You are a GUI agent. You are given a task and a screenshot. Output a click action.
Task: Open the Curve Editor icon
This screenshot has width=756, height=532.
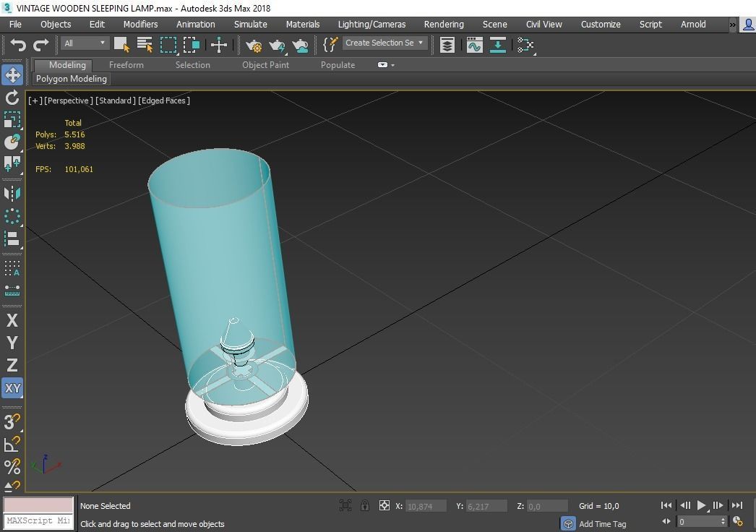click(474, 46)
